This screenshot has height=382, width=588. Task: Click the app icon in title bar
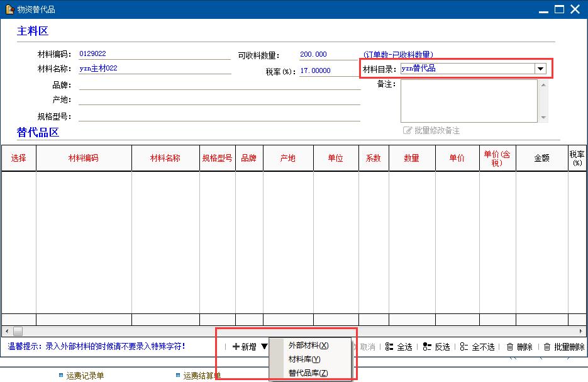(x=9, y=9)
